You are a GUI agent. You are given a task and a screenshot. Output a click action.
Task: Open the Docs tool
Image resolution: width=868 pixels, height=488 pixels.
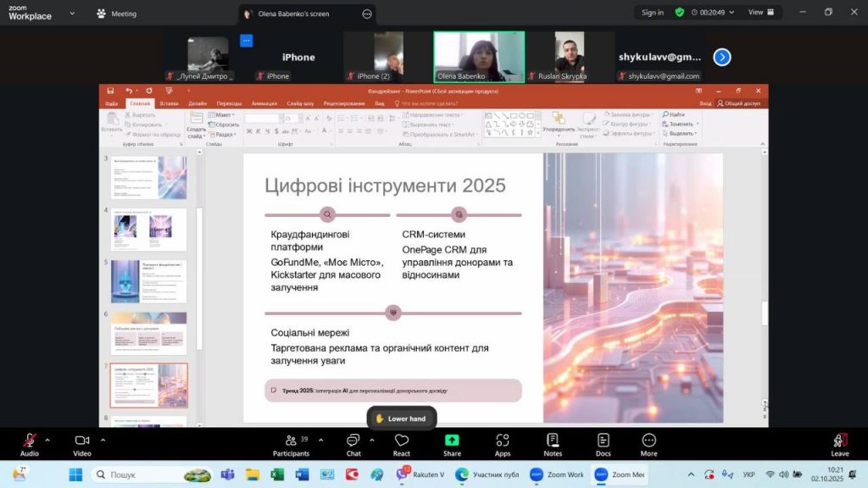(x=603, y=444)
